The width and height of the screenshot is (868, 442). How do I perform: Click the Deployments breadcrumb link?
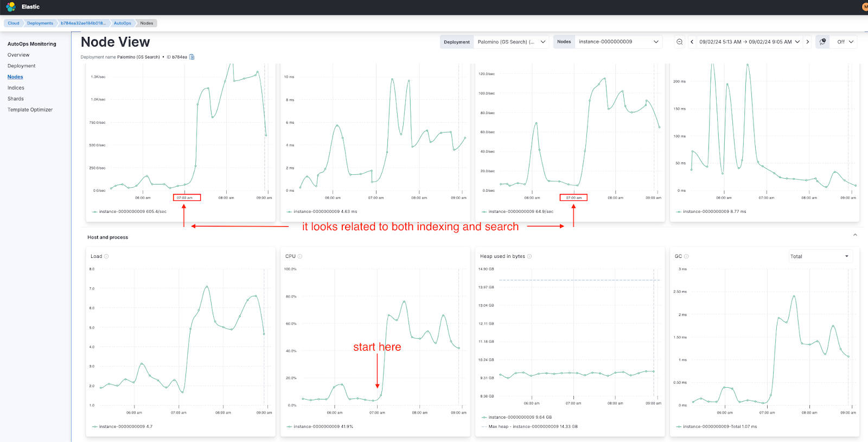[40, 23]
